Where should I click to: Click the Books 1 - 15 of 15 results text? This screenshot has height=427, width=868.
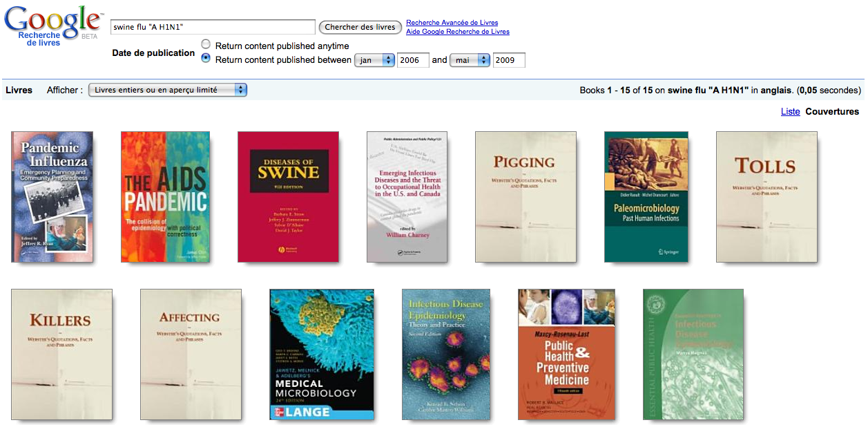tap(720, 90)
